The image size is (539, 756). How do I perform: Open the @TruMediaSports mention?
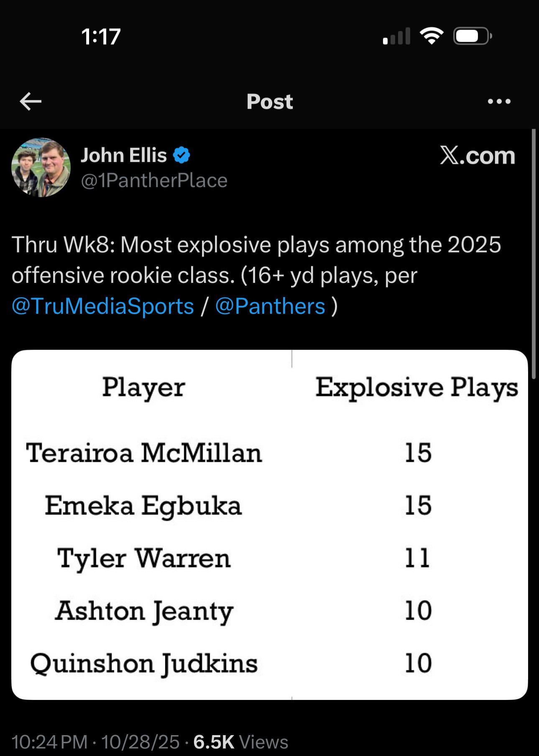[103, 306]
